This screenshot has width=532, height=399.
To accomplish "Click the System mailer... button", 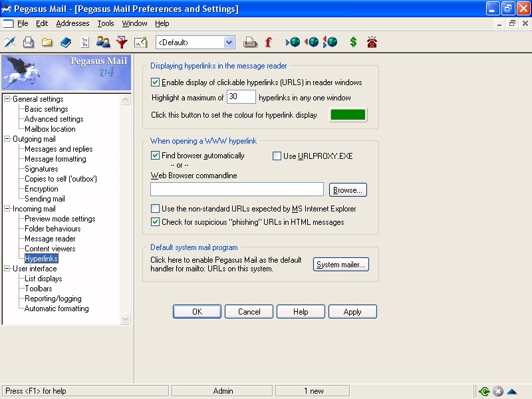I will 340,265.
